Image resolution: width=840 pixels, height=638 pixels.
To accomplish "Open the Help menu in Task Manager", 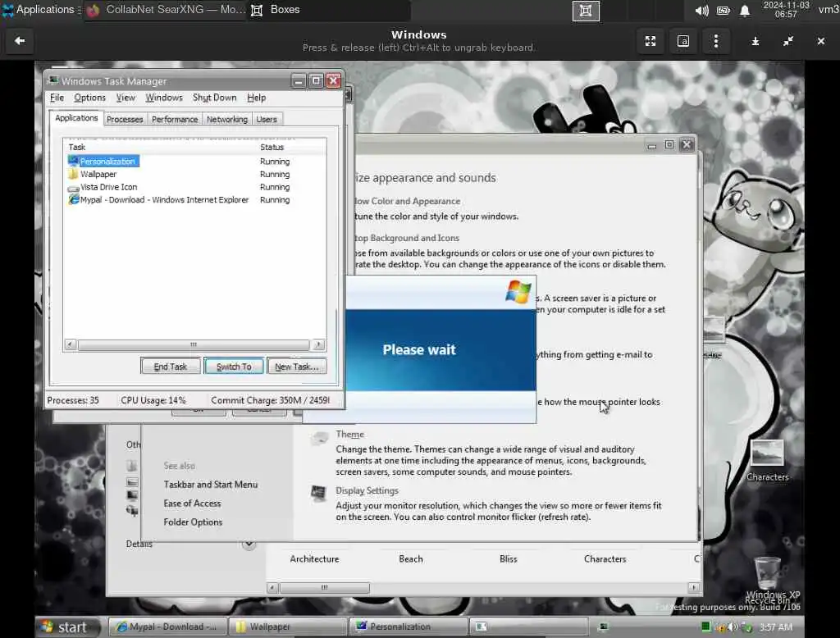I will pos(256,98).
